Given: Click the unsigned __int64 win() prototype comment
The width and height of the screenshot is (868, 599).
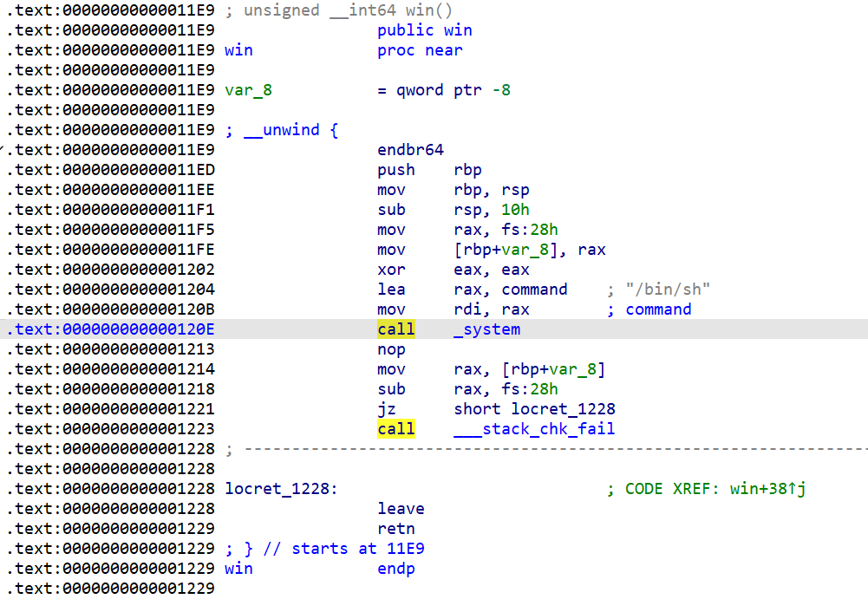Looking at the screenshot, I should tap(345, 10).
